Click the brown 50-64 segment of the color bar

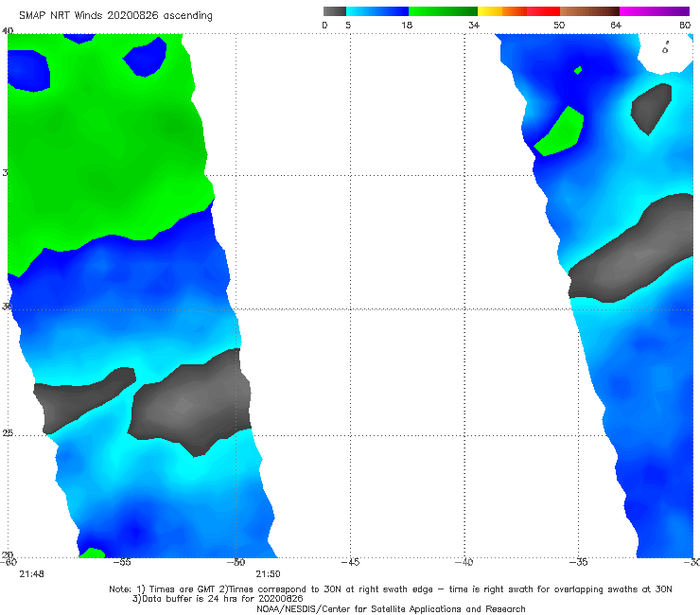click(589, 11)
